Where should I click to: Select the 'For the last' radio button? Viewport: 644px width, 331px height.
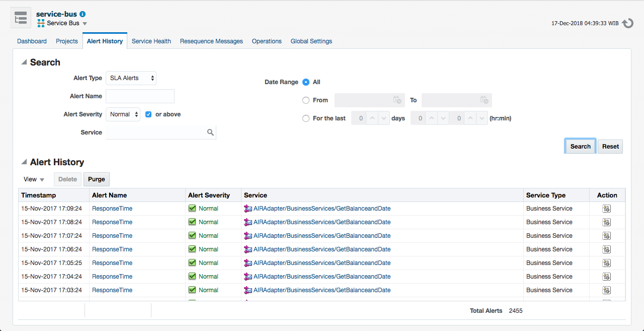point(306,118)
